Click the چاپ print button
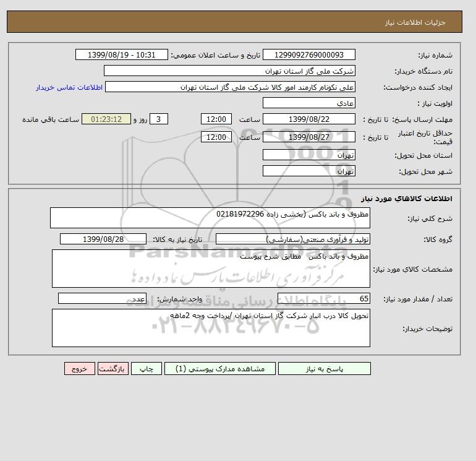 coord(147,369)
